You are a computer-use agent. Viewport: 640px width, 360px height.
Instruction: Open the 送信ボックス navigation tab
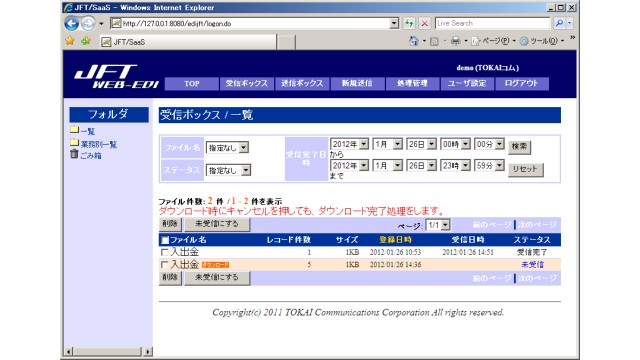[302, 84]
